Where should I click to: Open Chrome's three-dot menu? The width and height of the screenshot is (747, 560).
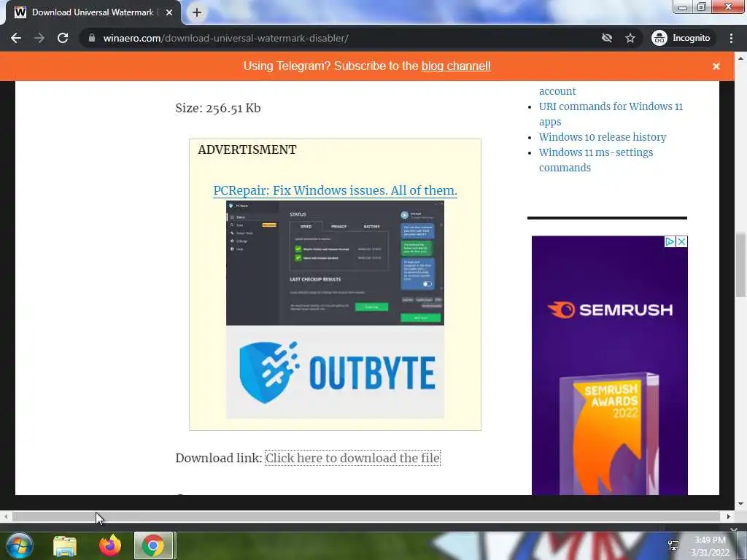coord(731,38)
